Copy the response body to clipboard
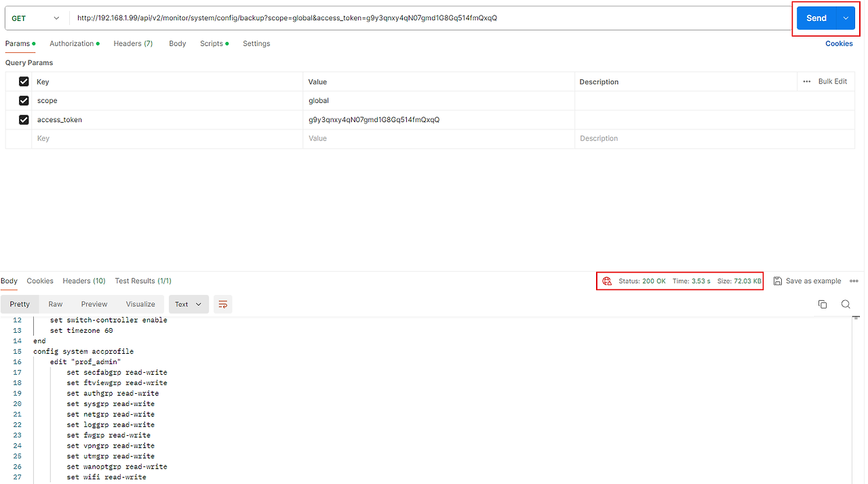 coord(822,304)
